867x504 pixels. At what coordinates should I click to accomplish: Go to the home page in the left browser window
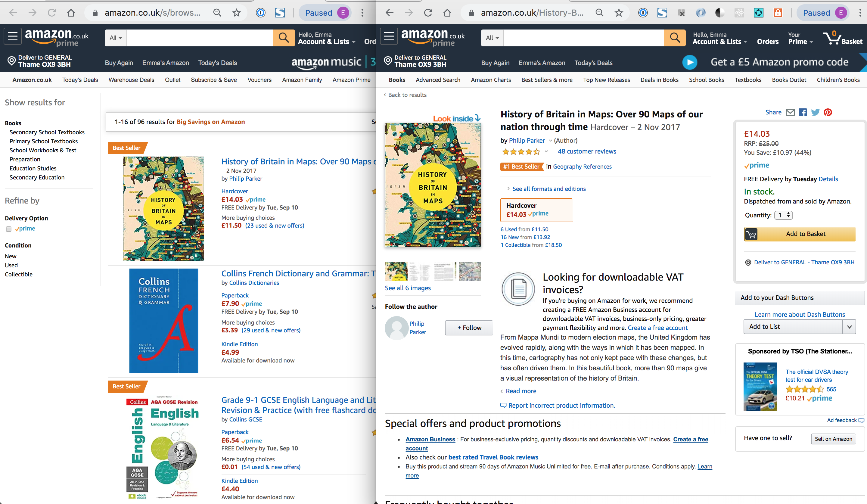pyautogui.click(x=71, y=13)
